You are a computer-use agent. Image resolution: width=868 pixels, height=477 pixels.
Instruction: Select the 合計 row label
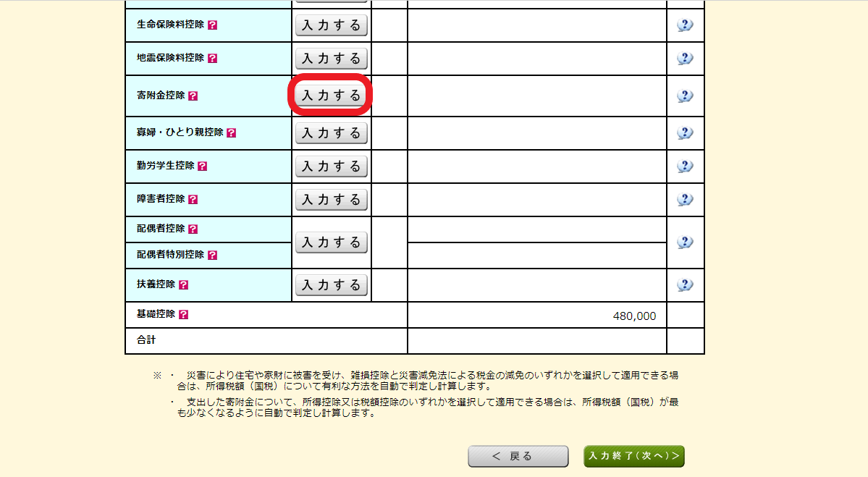146,339
